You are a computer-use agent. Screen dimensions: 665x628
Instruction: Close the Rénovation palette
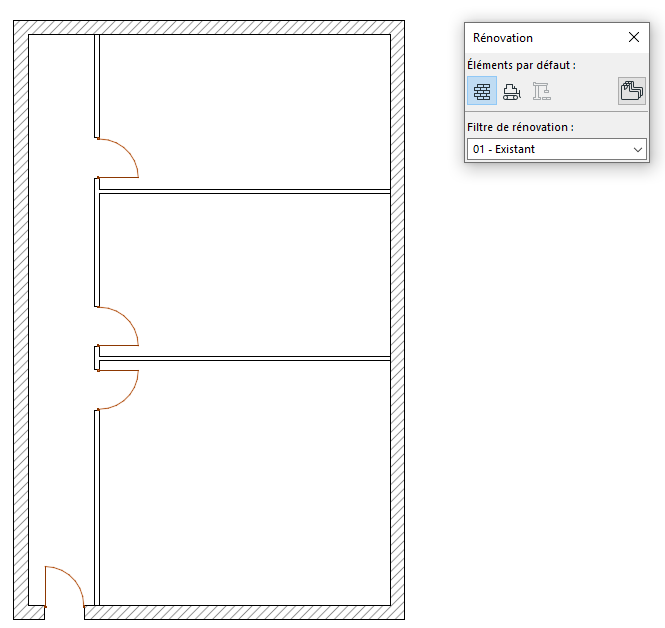[x=633, y=37]
